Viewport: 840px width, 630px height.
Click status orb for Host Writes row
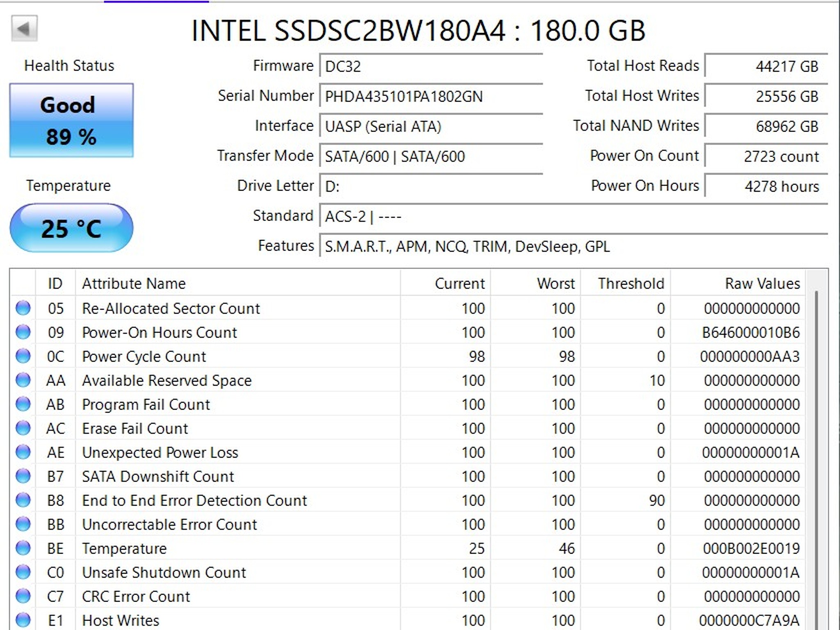pyautogui.click(x=23, y=620)
